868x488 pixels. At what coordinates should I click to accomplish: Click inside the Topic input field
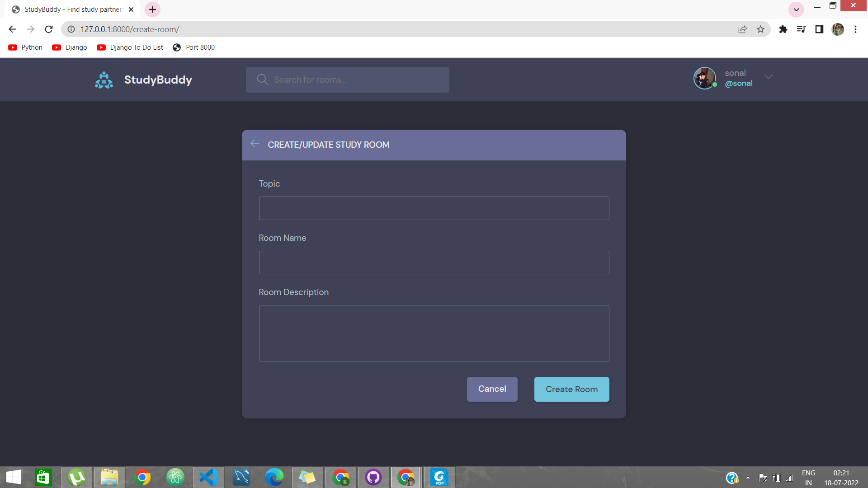click(434, 208)
